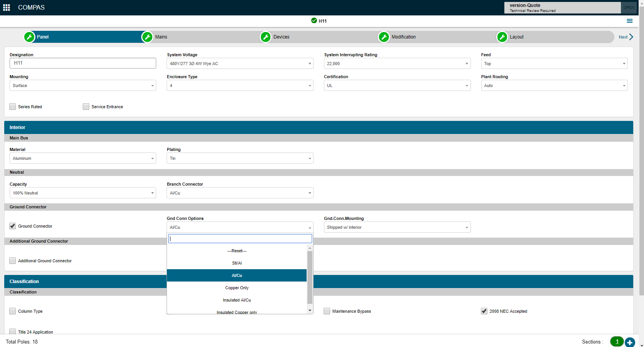The height and width of the screenshot is (347, 644).
Task: Go to the Next step
Action: click(x=626, y=37)
